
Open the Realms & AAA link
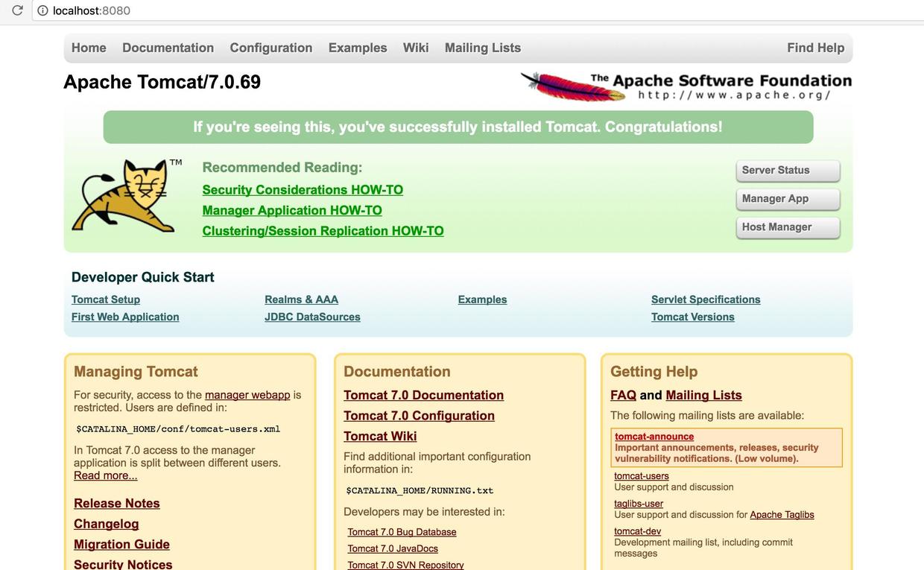(x=301, y=300)
